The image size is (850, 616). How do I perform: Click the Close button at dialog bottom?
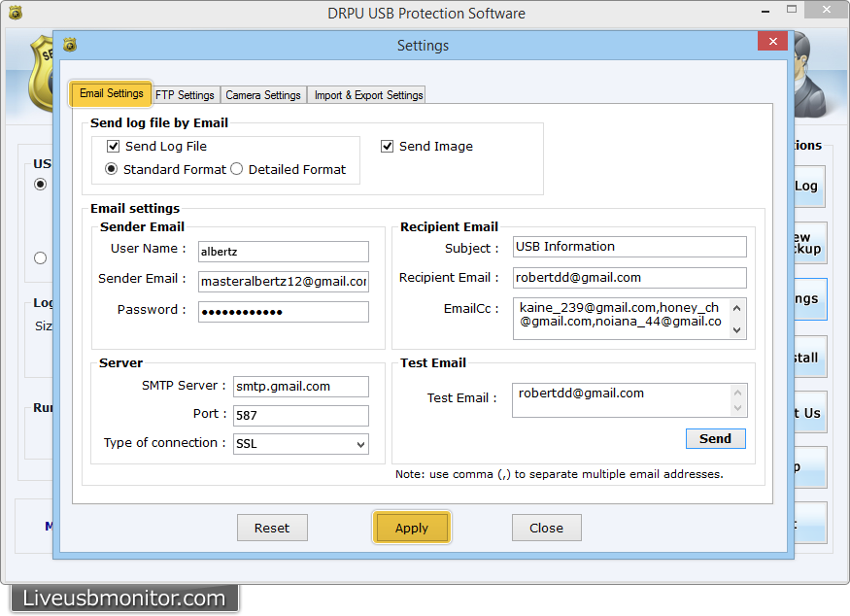546,528
